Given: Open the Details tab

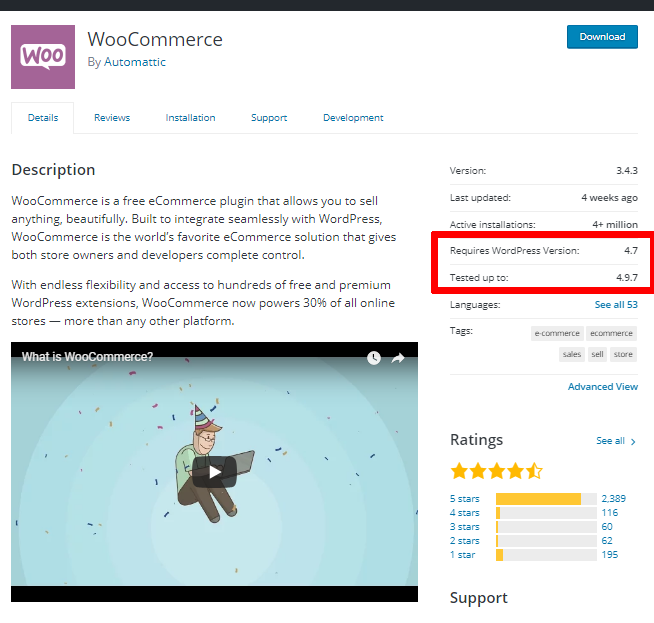Looking at the screenshot, I should click(x=43, y=118).
